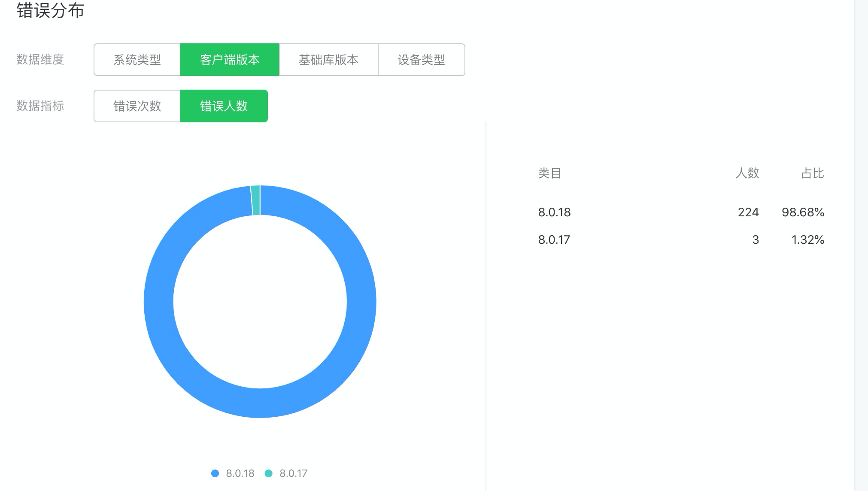
Task: Click the 98.68% percentage value
Action: (x=803, y=212)
